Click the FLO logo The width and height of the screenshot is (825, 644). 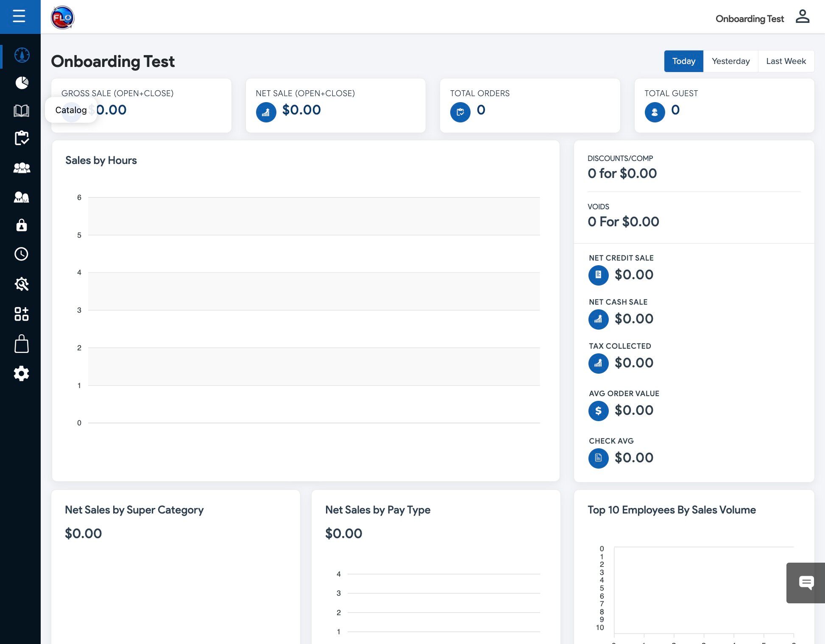[63, 18]
